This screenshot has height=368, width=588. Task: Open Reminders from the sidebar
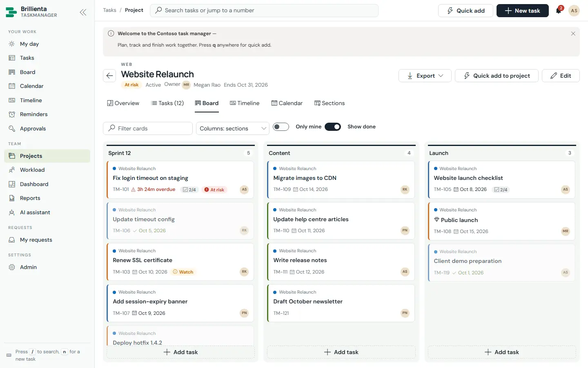tap(47, 114)
